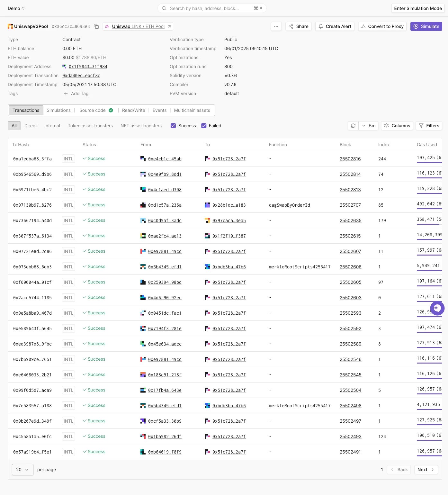Go to Next page of transactions
The width and height of the screenshot is (448, 495).
pos(426,470)
